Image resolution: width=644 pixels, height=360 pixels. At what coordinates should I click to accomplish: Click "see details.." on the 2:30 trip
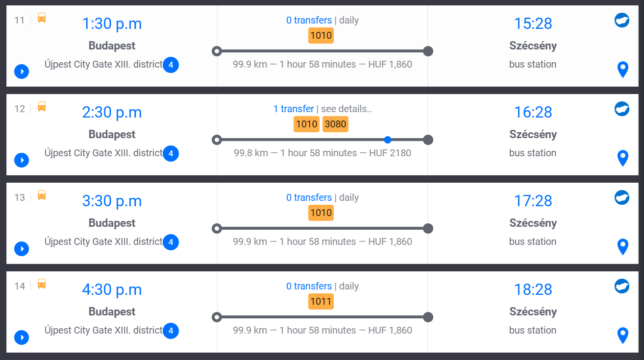click(x=346, y=109)
